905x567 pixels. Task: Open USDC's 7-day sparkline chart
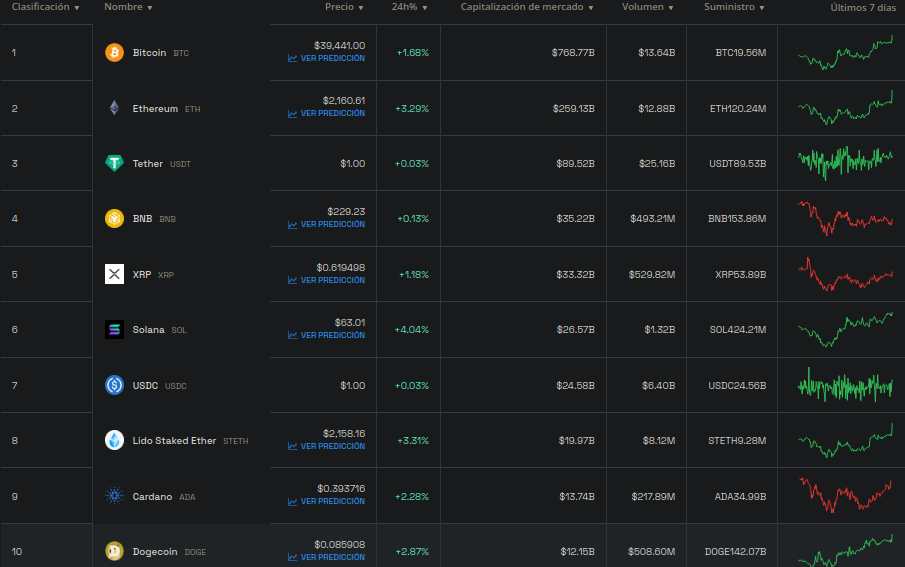(846, 385)
